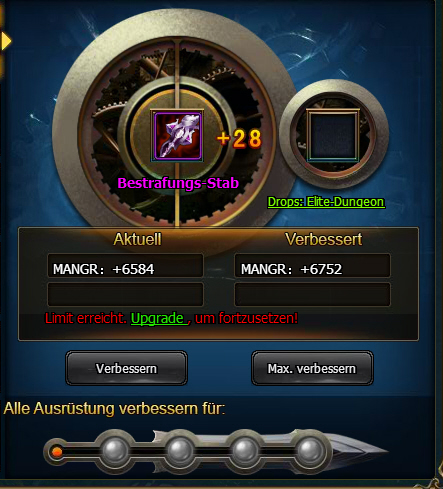Image resolution: width=443 pixels, height=489 pixels.
Task: Select the fifth silver orb near blade tip
Action: click(310, 451)
